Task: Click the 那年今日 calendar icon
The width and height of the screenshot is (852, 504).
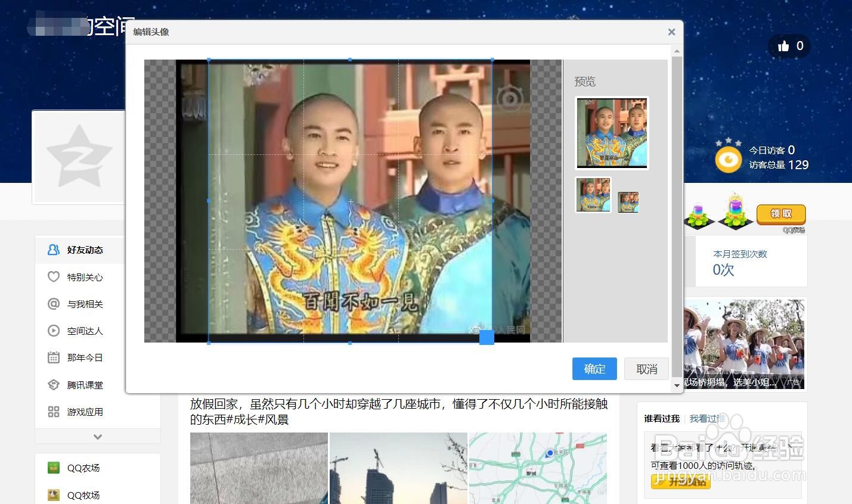Action: pos(54,357)
